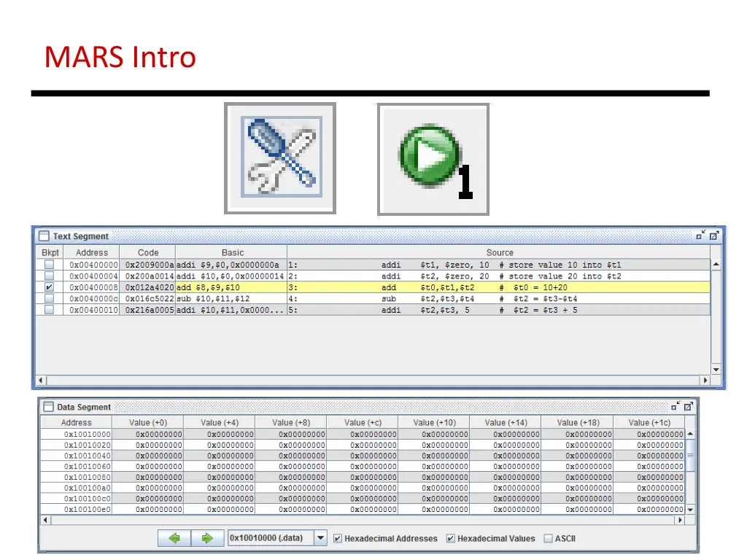The height and width of the screenshot is (560, 747).
Task: Click the Value (+14) column header
Action: click(x=506, y=422)
